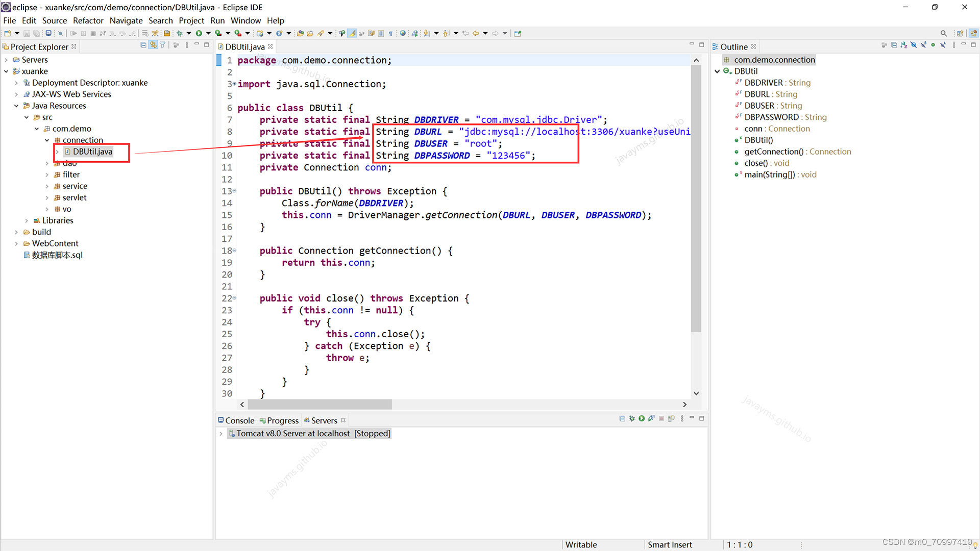Click the editor horizontal scrollbar thumb
Image resolution: width=980 pixels, height=551 pixels.
[x=320, y=405]
